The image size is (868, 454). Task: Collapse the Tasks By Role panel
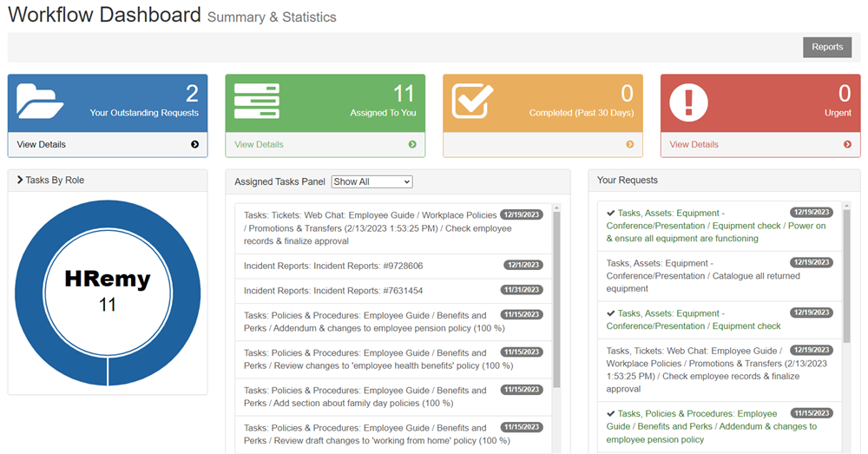tap(20, 180)
